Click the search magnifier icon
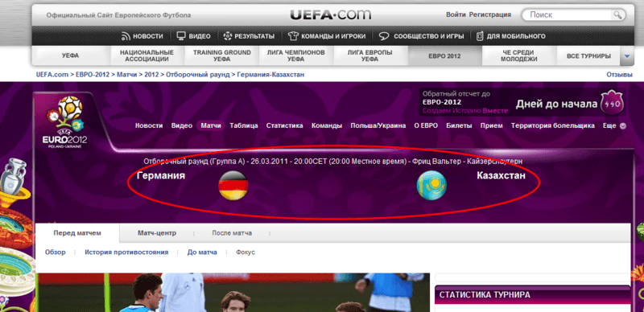This screenshot has height=312, width=644. coord(617,15)
